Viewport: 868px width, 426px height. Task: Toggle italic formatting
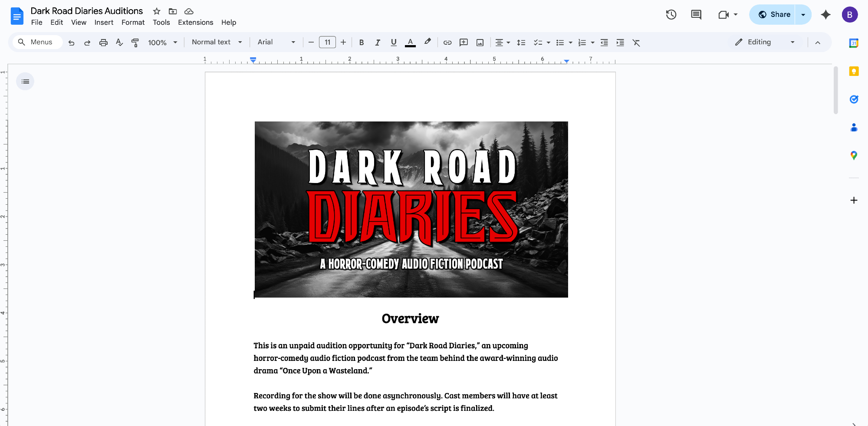378,43
